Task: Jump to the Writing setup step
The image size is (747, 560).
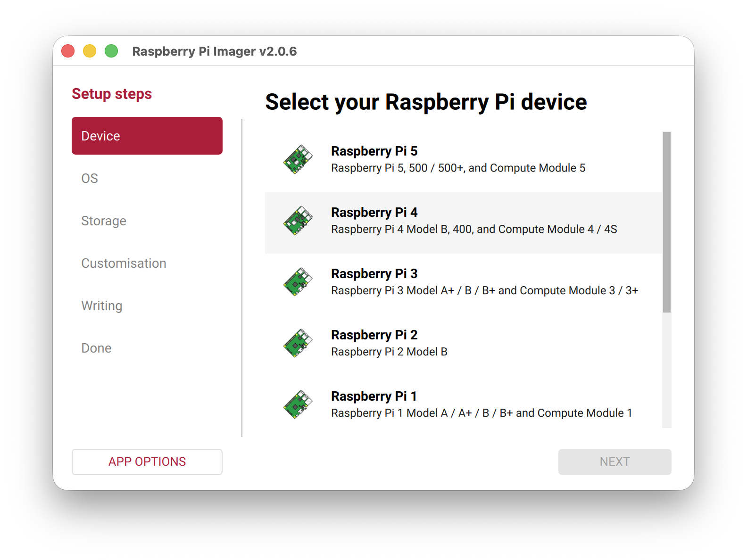Action: pyautogui.click(x=102, y=305)
